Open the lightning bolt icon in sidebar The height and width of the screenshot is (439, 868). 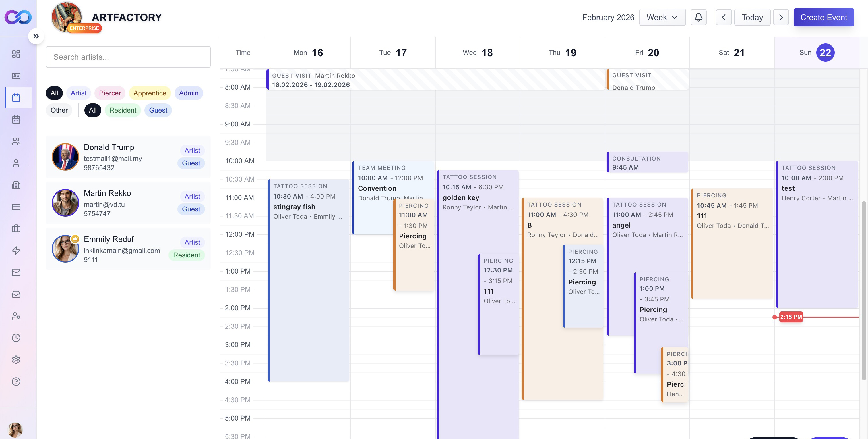coord(16,251)
